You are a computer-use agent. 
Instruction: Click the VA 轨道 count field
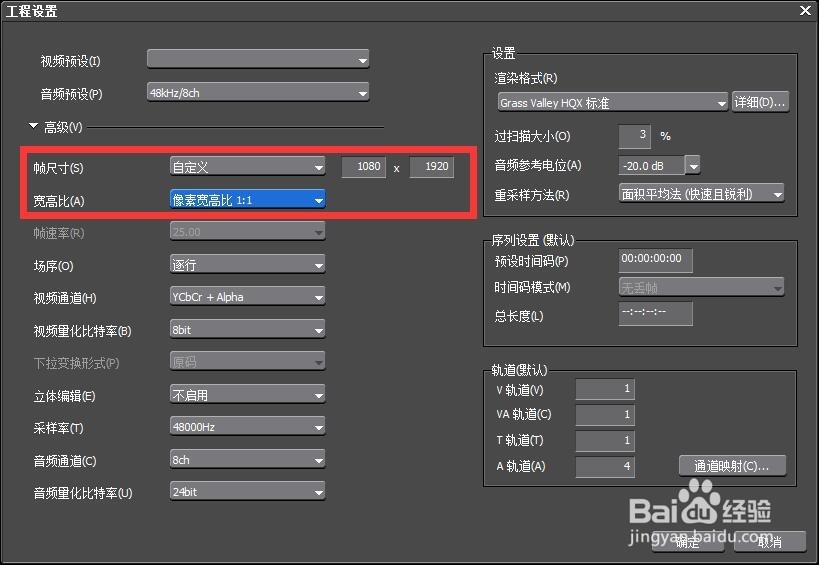tap(605, 415)
